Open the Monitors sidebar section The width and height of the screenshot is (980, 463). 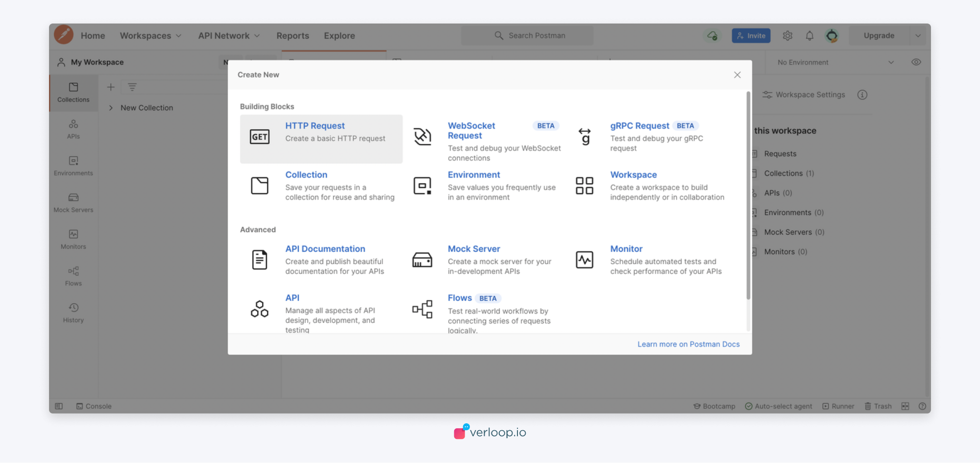73,240
